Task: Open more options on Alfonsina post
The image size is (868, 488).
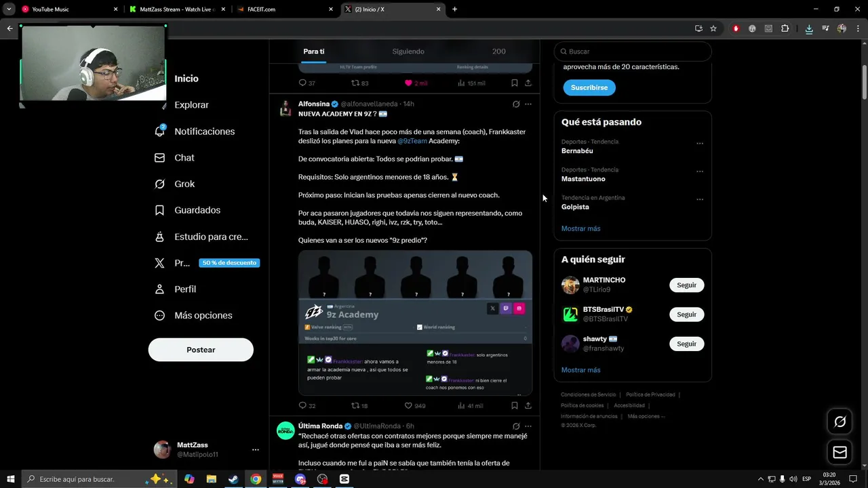Action: click(x=528, y=104)
